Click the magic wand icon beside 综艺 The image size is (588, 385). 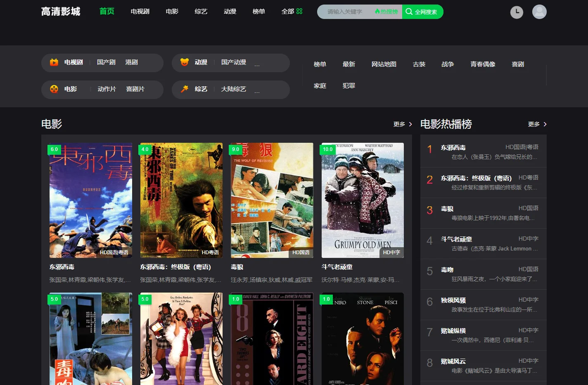pos(185,89)
